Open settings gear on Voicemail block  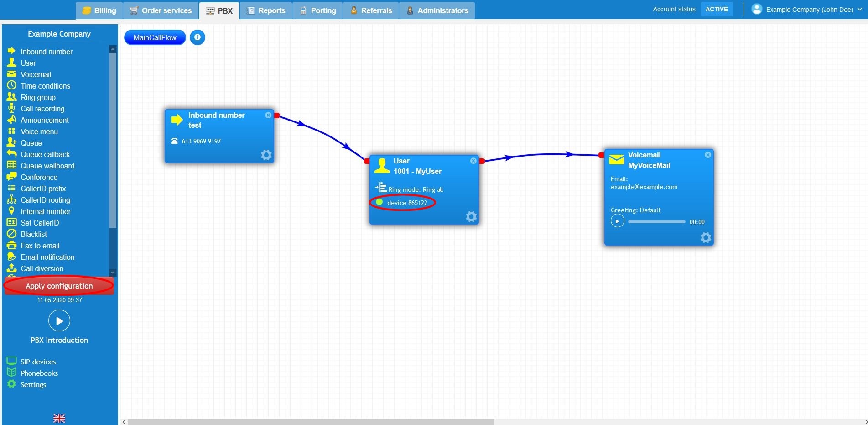coord(706,238)
